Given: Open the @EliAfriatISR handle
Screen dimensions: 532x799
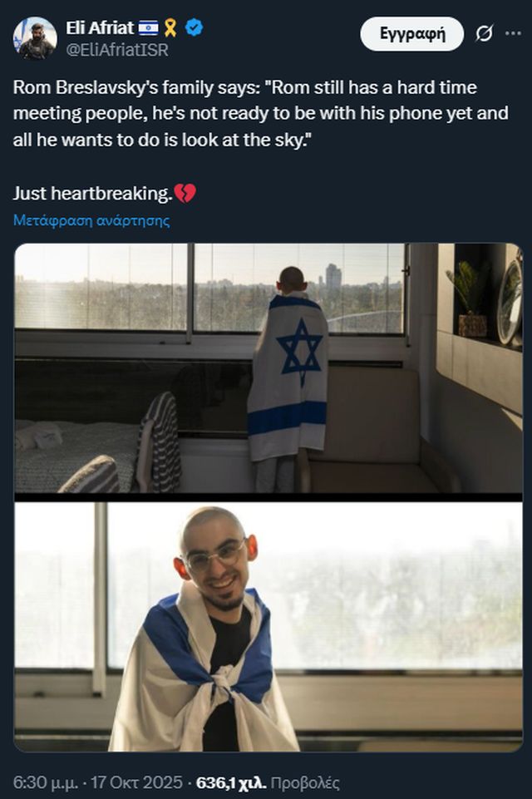Looking at the screenshot, I should pos(117,50).
